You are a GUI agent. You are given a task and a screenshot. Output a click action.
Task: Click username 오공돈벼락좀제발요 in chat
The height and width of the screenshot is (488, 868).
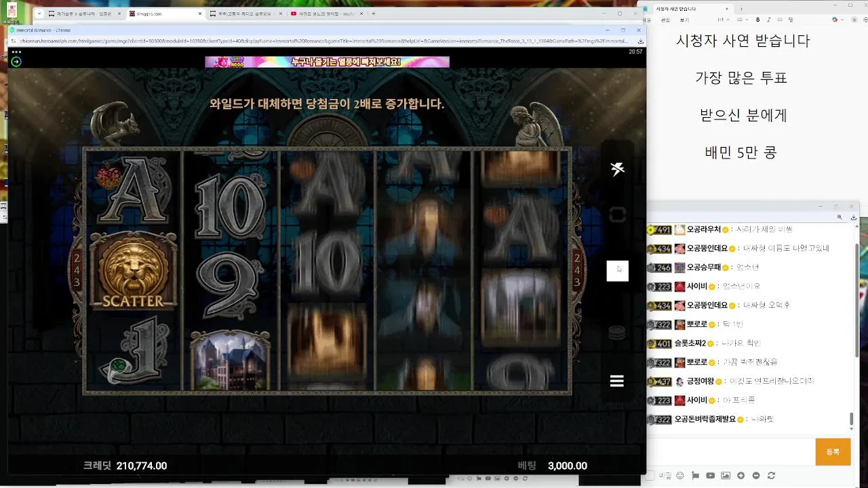[x=707, y=420]
